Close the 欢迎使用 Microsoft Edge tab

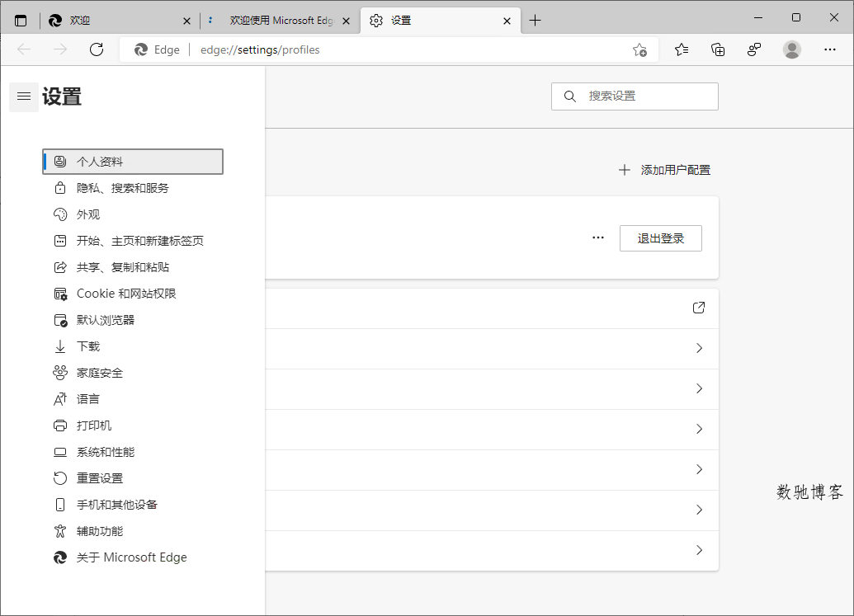click(x=346, y=21)
